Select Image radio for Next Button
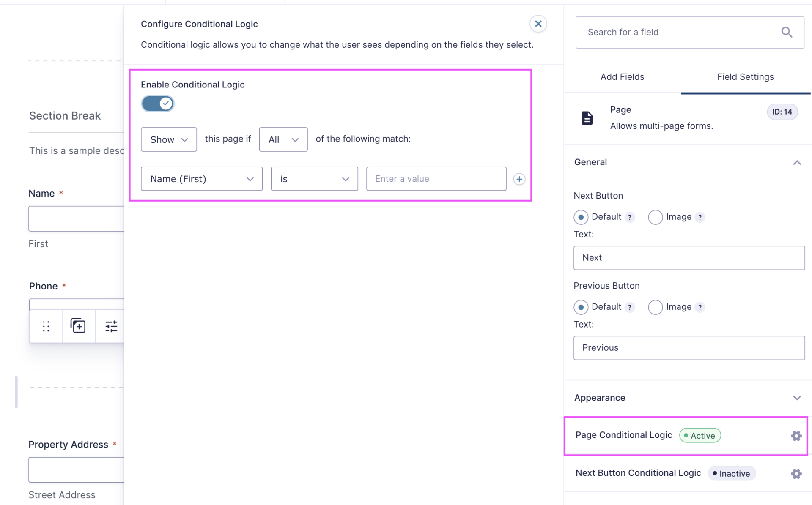Viewport: 812px width, 505px height. [x=655, y=217]
